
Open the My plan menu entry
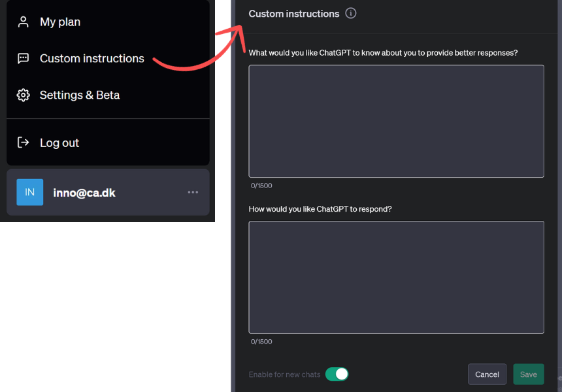tap(108, 22)
